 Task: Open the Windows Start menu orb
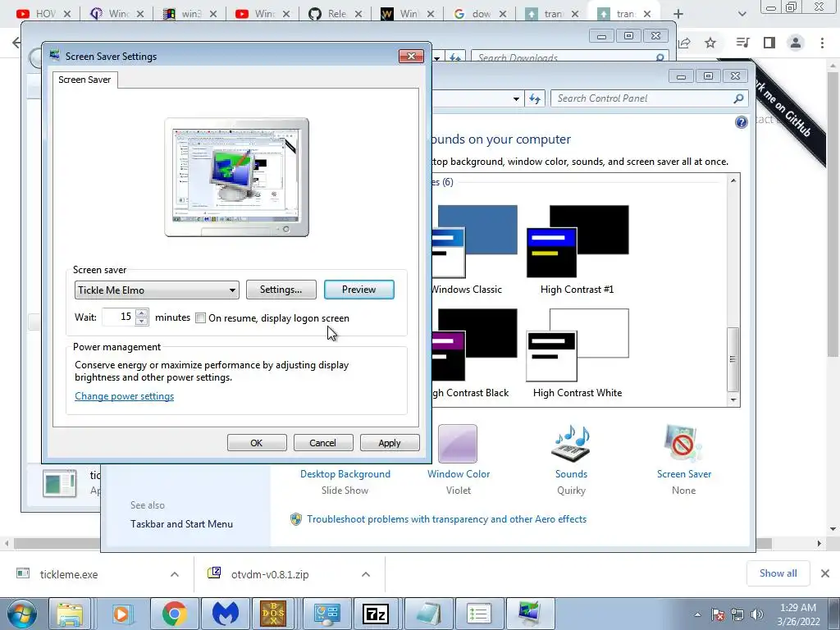pos(21,614)
